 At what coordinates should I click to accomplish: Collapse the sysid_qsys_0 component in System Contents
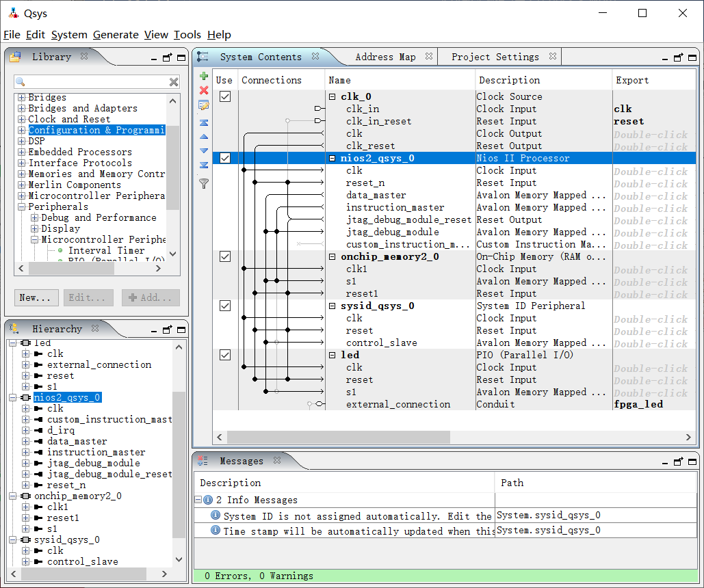point(333,306)
